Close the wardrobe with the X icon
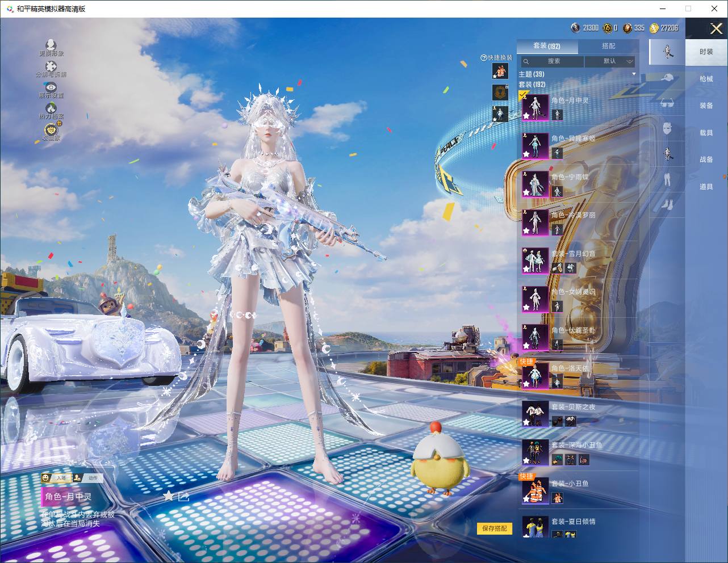 pos(716,28)
